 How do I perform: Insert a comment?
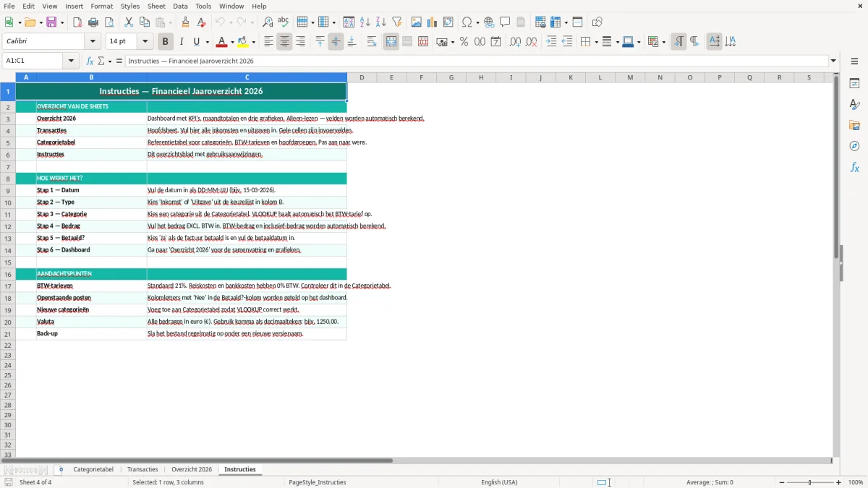(x=505, y=22)
